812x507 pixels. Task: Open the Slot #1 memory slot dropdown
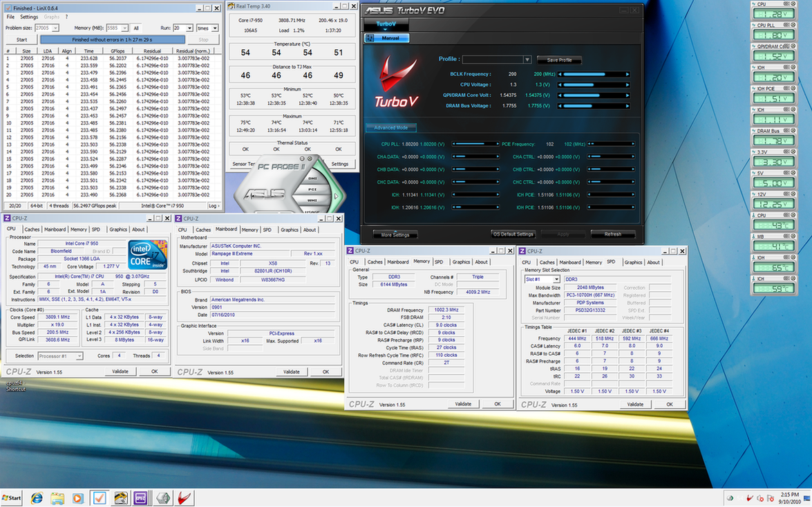pos(556,279)
